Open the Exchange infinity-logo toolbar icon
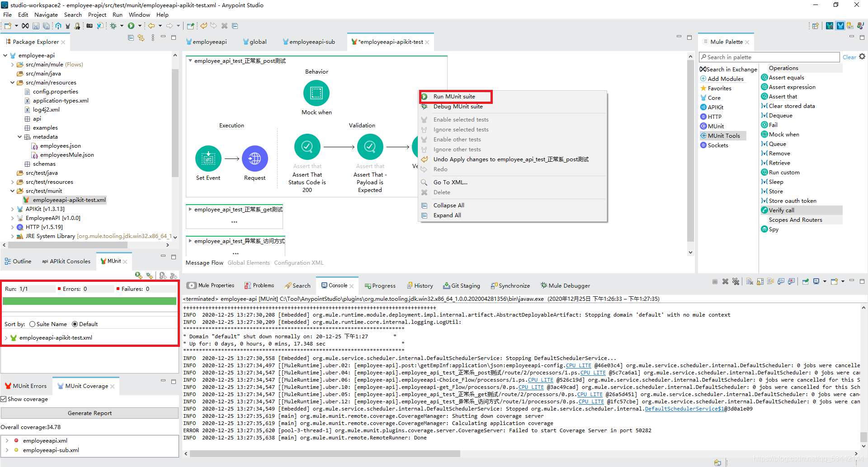This screenshot has width=868, height=467. pos(25,26)
